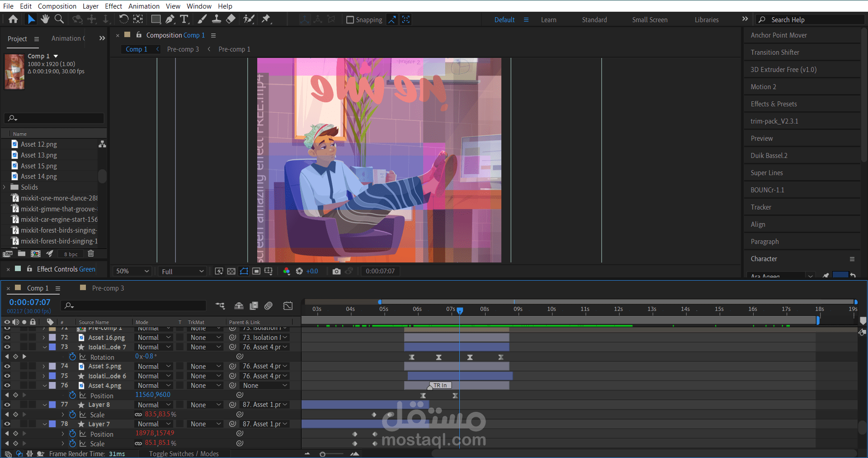
Task: Toggle frame blending for the timeline
Action: 254,306
